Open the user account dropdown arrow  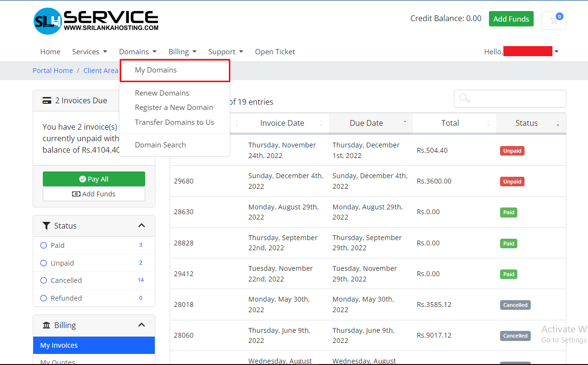[x=556, y=51]
